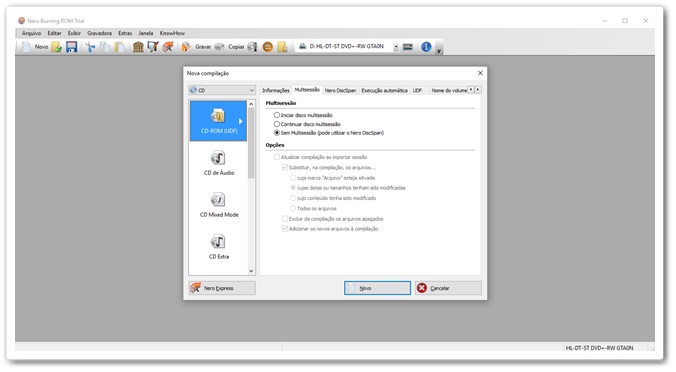Click the Novo toolbar label
Viewport: 676px width, 372px height.
click(41, 47)
